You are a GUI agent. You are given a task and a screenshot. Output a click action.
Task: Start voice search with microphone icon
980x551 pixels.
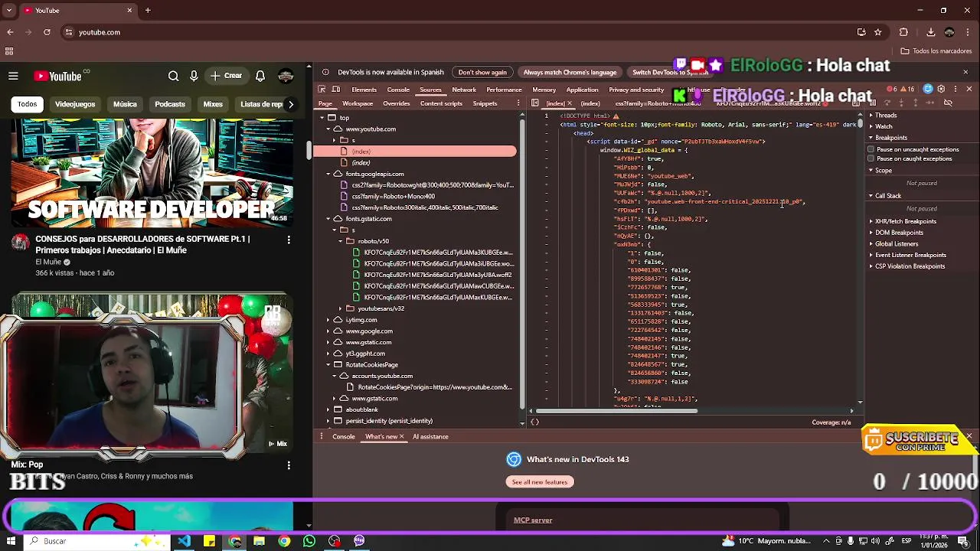pyautogui.click(x=194, y=76)
